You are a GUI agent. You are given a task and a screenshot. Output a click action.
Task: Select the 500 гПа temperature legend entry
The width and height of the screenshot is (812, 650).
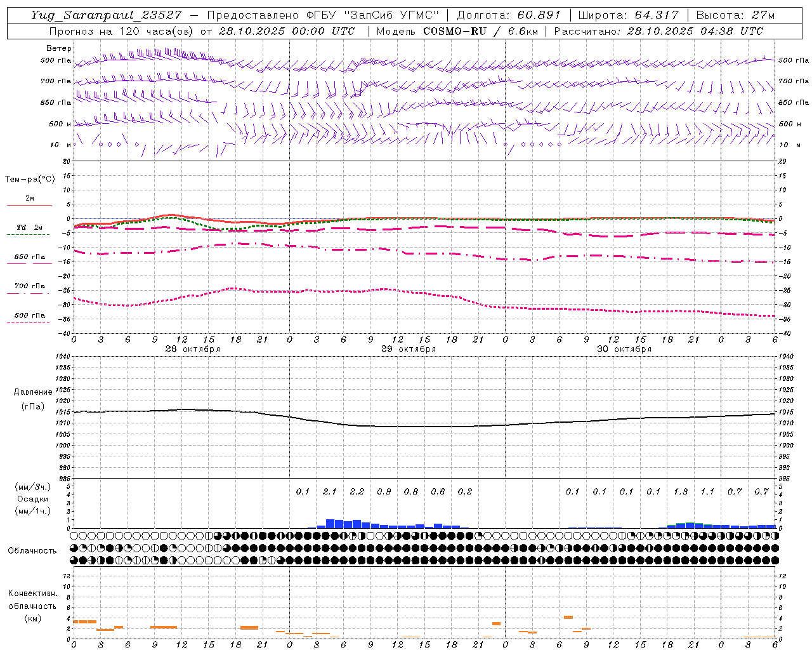tap(30, 315)
